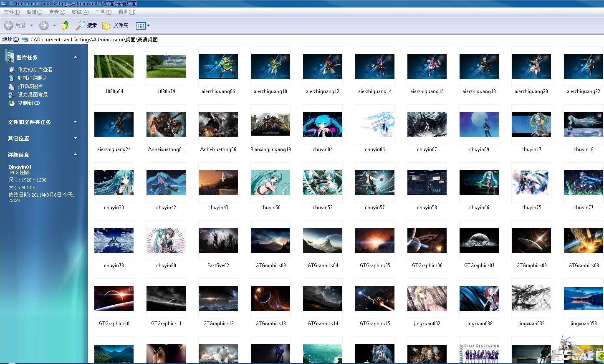Click 设为桌面背景 link
The image size is (604, 364).
tap(33, 95)
